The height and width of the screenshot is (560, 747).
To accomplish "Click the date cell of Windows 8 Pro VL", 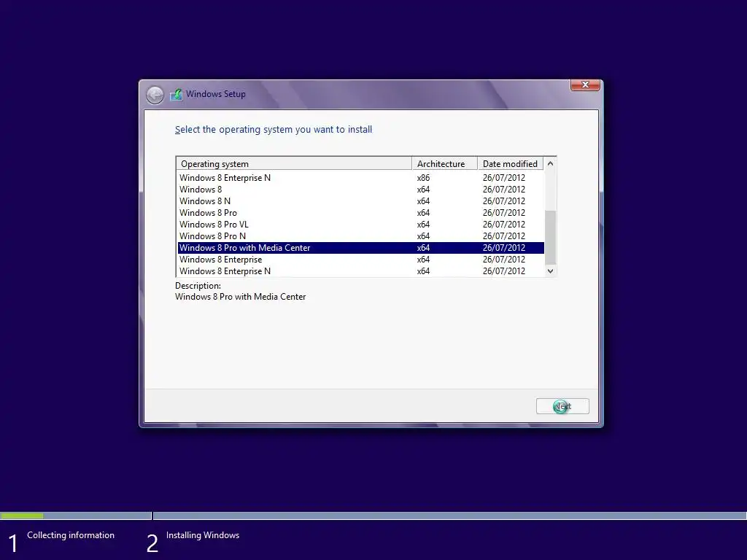I will pyautogui.click(x=503, y=225).
